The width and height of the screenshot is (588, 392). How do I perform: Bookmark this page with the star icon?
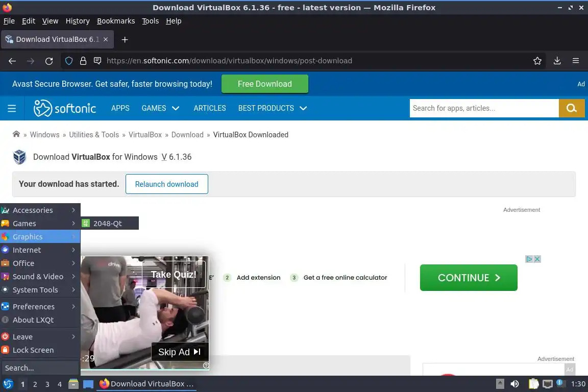537,61
